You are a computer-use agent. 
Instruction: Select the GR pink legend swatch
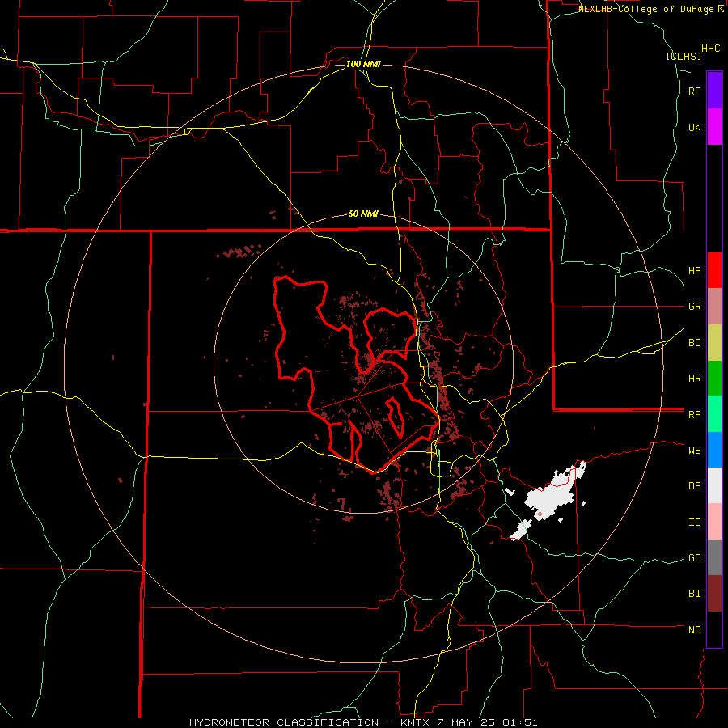[714, 307]
